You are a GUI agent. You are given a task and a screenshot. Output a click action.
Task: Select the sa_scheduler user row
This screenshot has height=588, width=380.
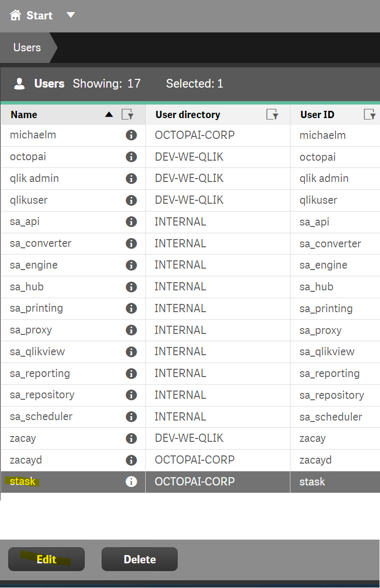[41, 417]
